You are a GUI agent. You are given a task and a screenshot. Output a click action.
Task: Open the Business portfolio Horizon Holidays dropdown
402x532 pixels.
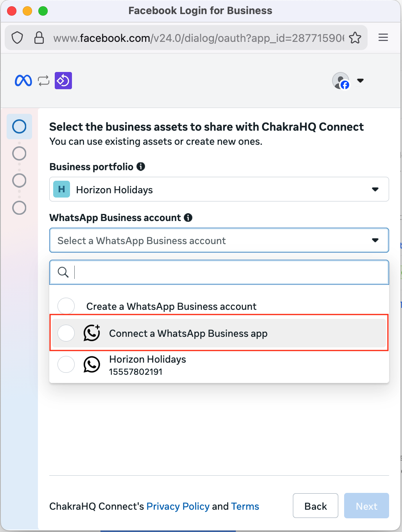point(219,190)
